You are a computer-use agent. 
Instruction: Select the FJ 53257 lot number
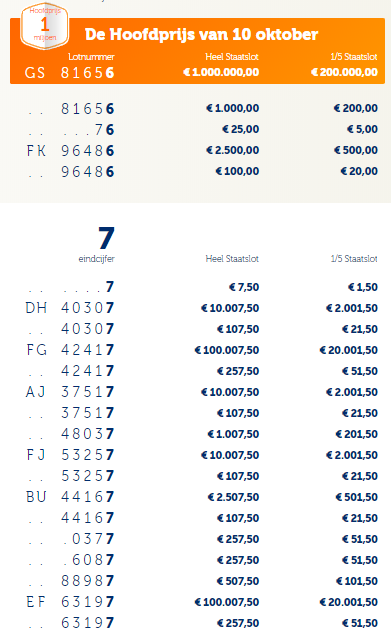click(x=70, y=455)
